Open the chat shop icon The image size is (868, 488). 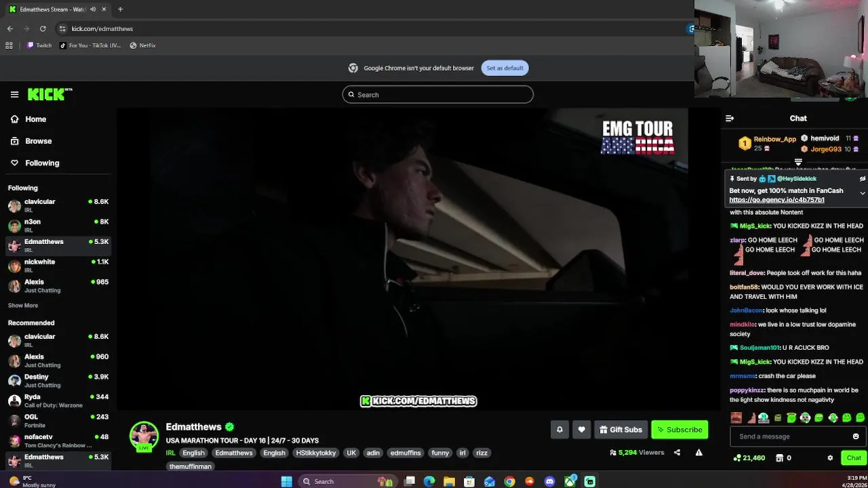point(780,458)
